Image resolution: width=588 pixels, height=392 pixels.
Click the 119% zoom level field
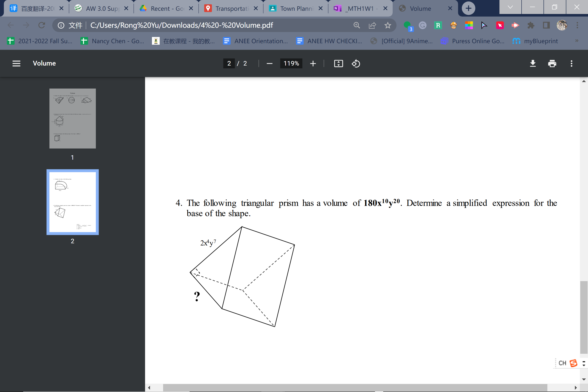click(x=291, y=63)
